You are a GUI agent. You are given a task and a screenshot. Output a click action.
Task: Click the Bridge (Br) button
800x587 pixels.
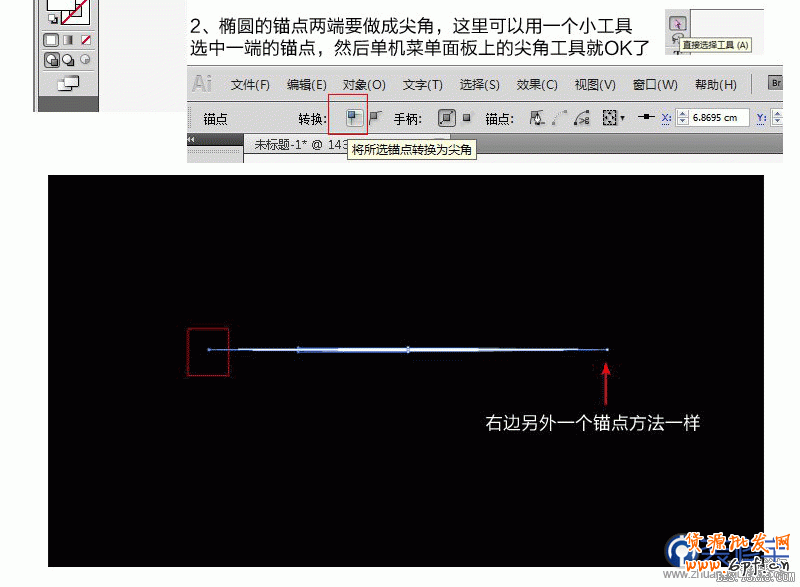tap(775, 84)
